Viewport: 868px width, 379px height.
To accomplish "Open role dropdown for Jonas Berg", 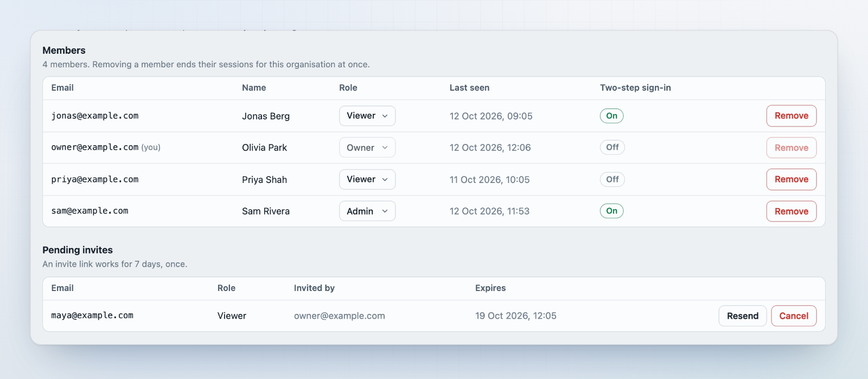I will point(367,116).
